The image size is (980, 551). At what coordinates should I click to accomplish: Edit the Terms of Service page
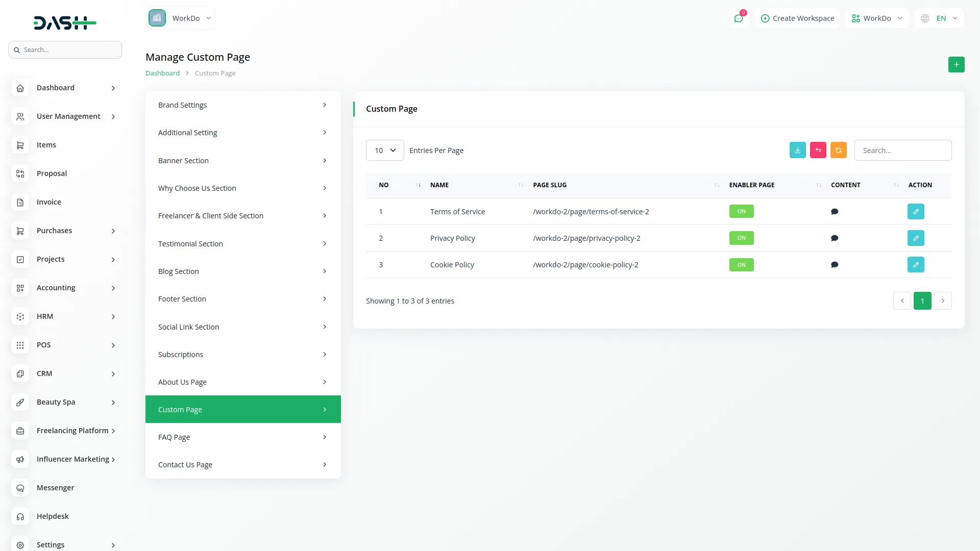click(x=915, y=211)
